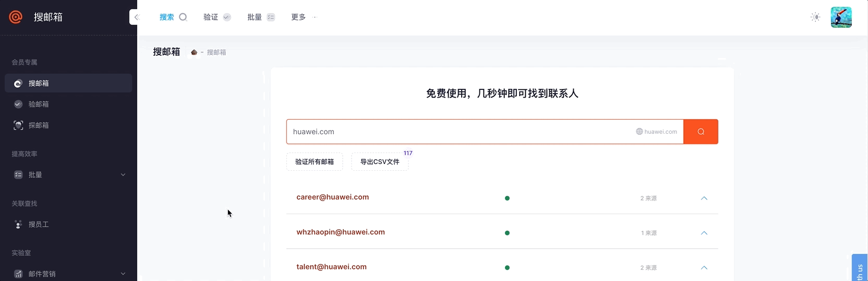Click the 搜邮箱 sidebar icon

coord(18,84)
